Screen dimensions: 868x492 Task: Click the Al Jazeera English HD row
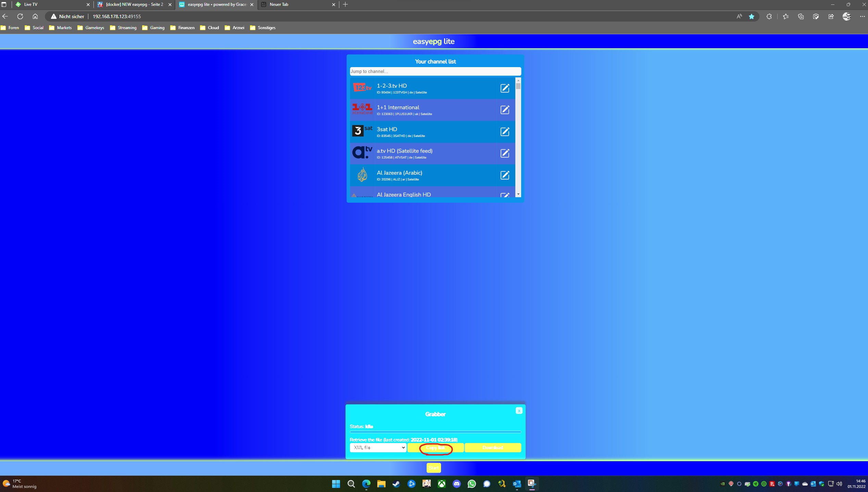(432, 192)
